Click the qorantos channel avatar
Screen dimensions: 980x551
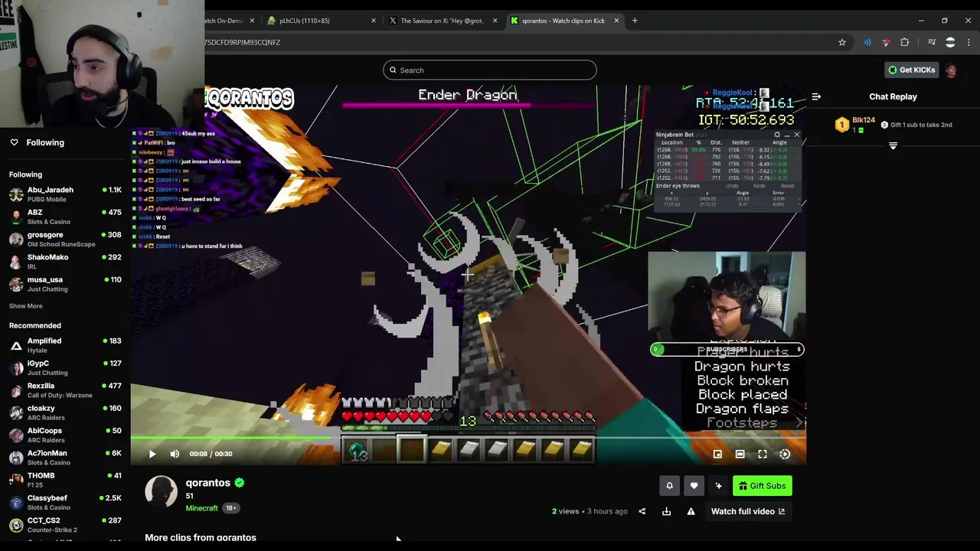[x=162, y=492]
